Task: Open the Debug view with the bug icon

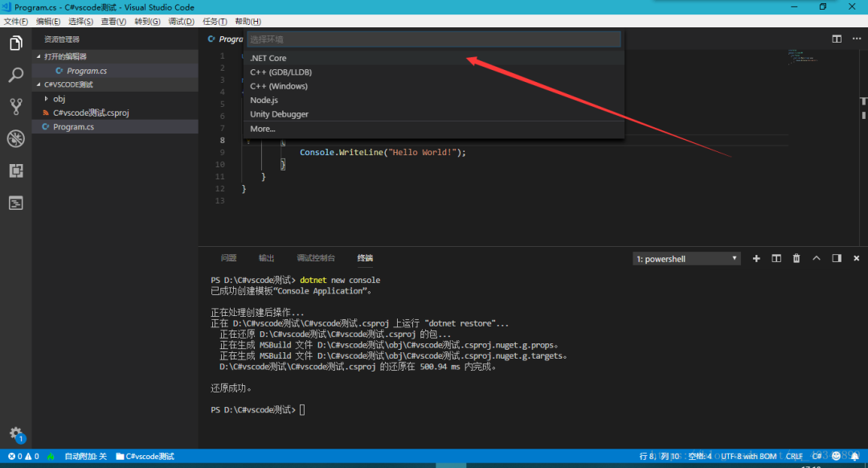Action: point(15,139)
